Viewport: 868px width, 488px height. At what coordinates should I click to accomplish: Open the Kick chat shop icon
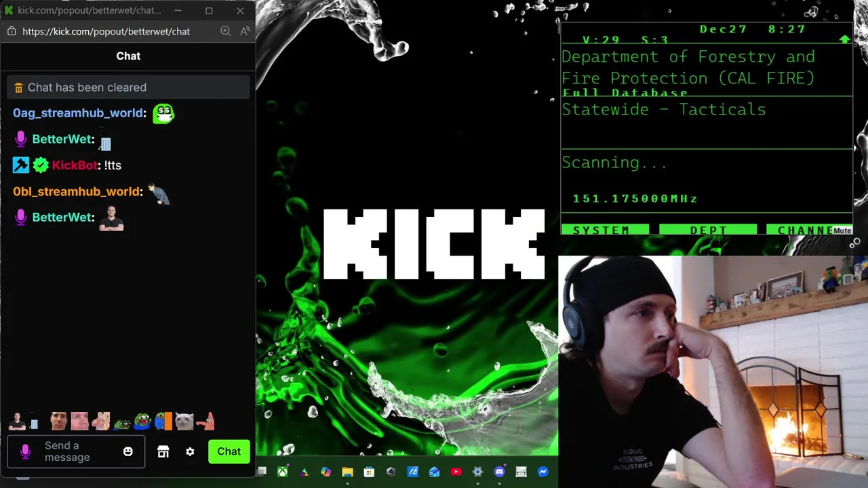(x=163, y=451)
